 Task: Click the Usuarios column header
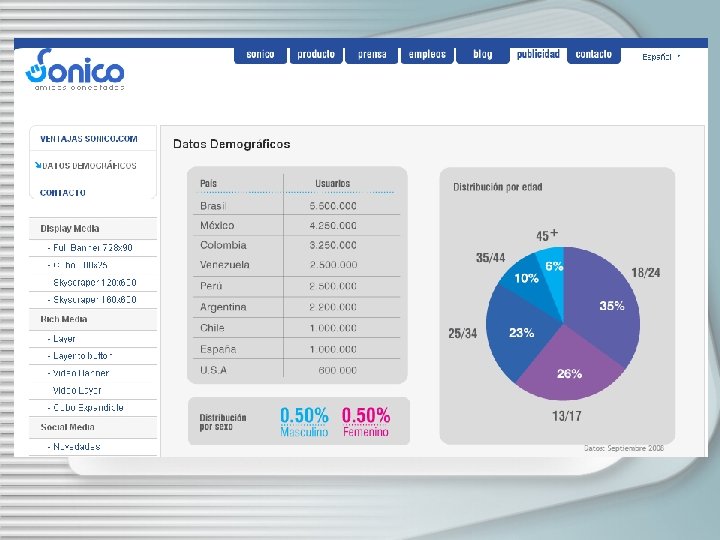coord(332,183)
